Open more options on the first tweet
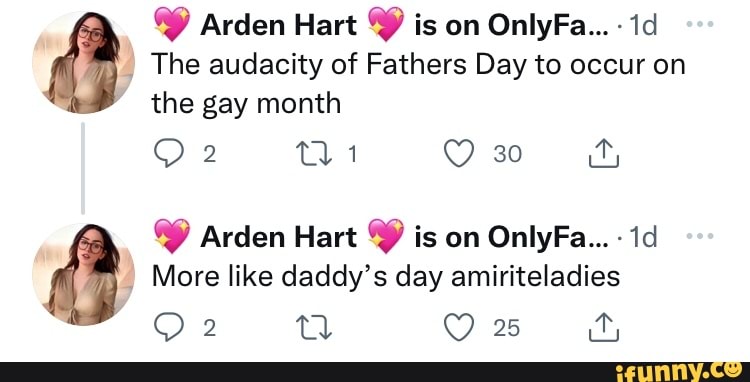Viewport: 750px width, 382px height. click(x=700, y=24)
